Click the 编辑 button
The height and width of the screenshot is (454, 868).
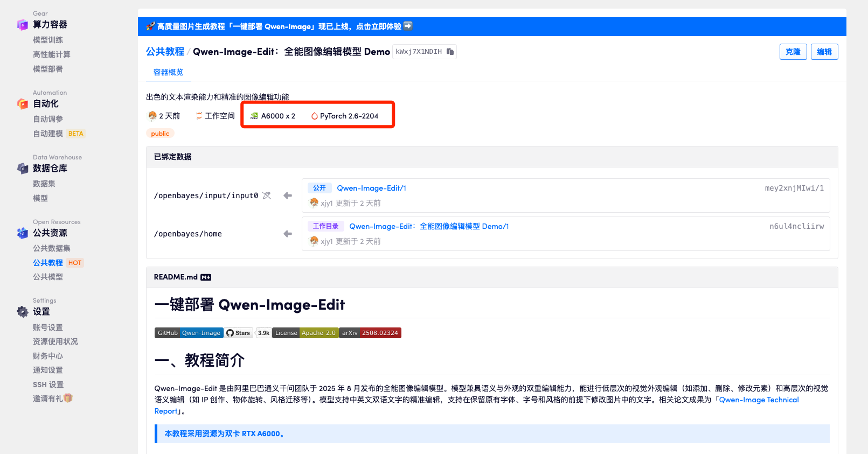click(x=824, y=52)
